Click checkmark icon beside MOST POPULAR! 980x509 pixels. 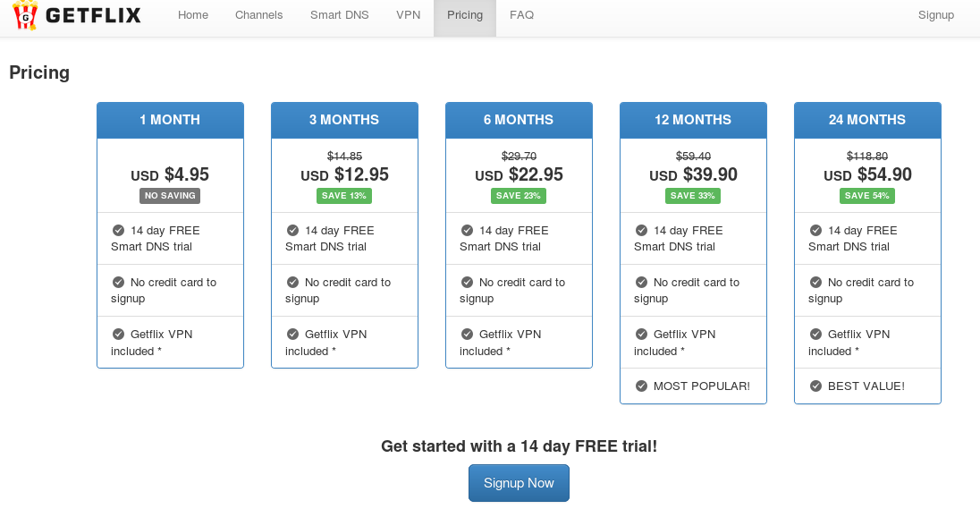tap(641, 386)
